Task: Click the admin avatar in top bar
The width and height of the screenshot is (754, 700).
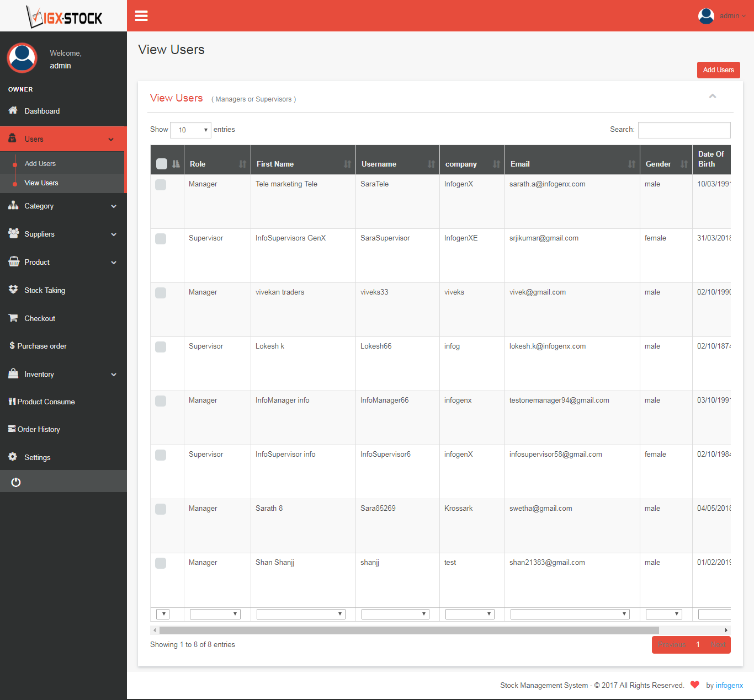Action: [706, 16]
